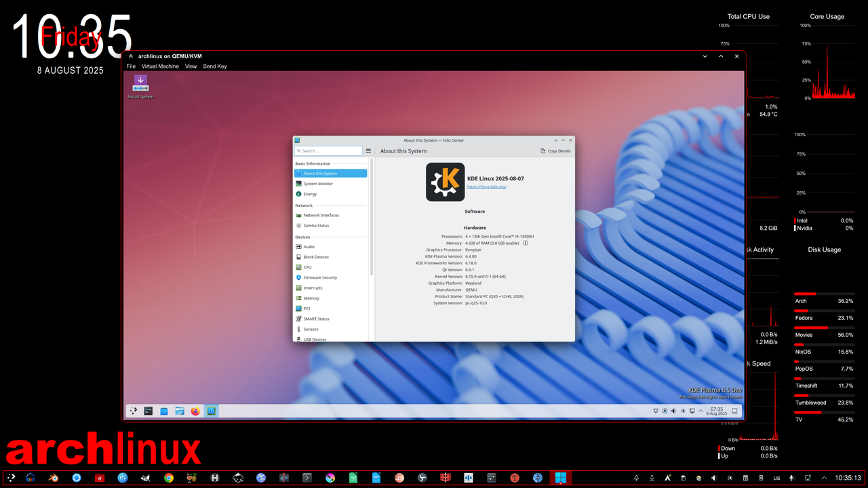868x488 pixels.
Task: Click info icon next to Memory
Action: [526, 243]
